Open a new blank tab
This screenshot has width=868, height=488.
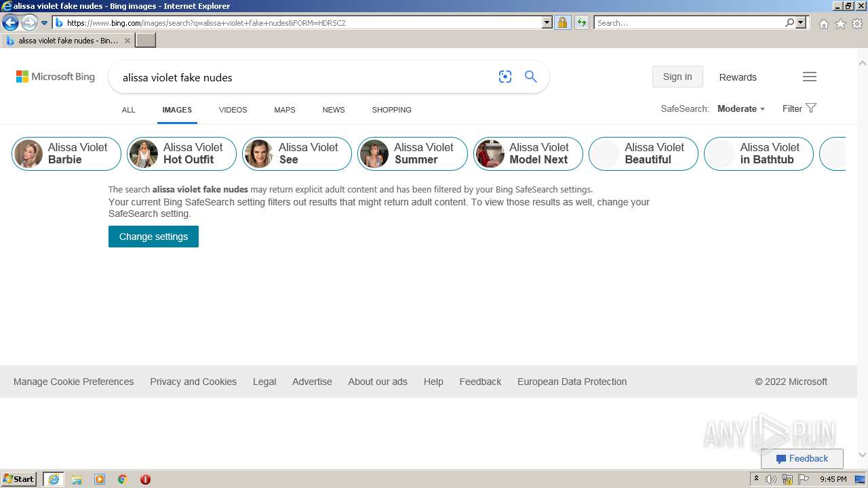[x=146, y=40]
